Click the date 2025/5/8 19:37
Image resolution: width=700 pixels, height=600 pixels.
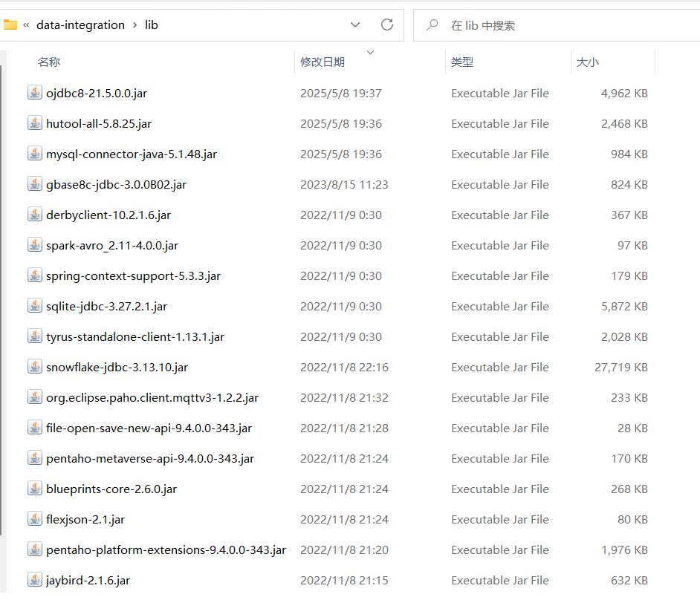click(341, 94)
